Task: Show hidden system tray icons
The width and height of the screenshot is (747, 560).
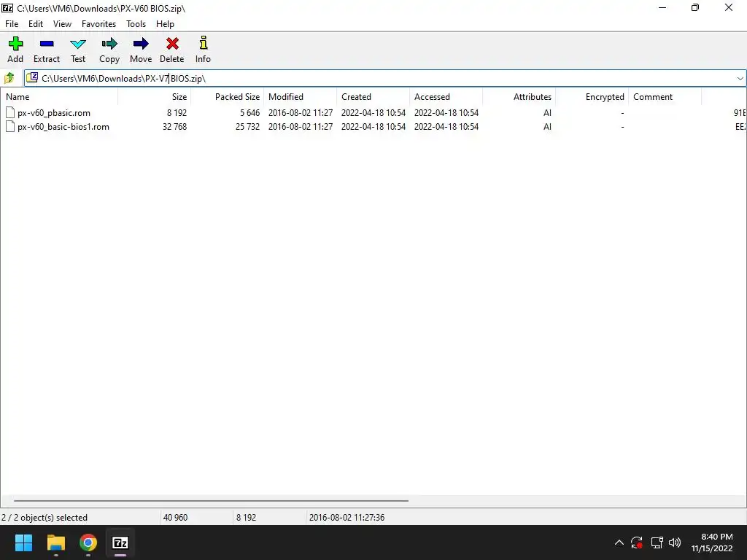Action: tap(619, 542)
